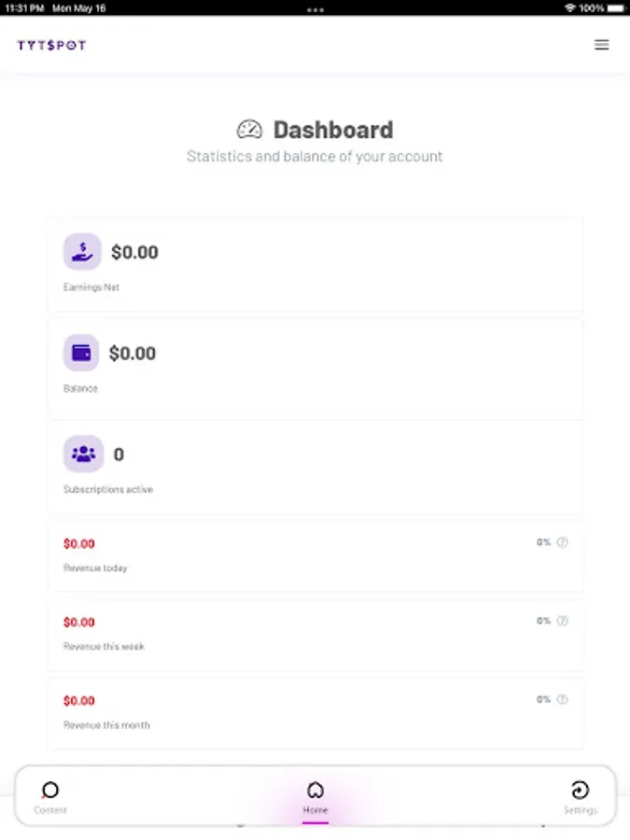The image size is (630, 840).
Task: Click the Revenue this week amount
Action: (x=79, y=622)
